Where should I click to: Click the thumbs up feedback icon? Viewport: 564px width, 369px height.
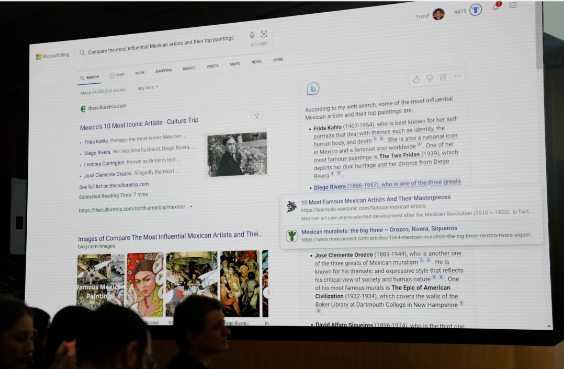click(x=416, y=79)
